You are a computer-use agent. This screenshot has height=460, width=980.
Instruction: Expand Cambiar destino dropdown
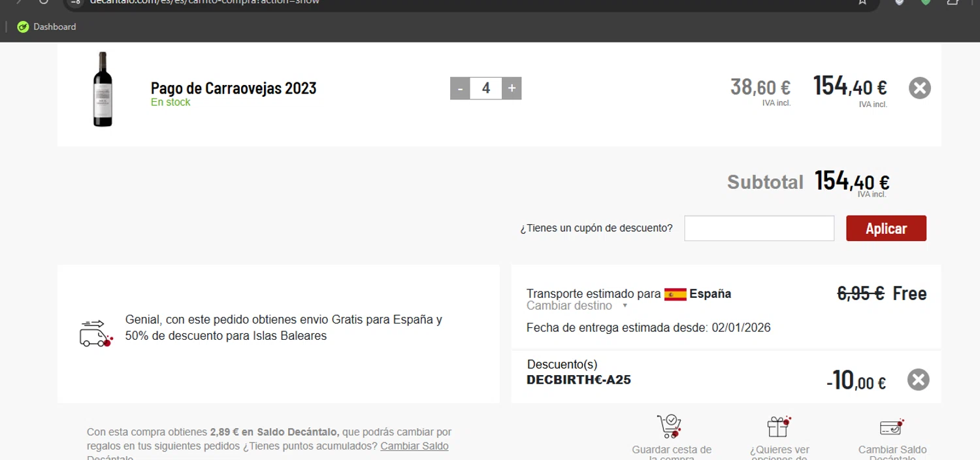point(577,306)
